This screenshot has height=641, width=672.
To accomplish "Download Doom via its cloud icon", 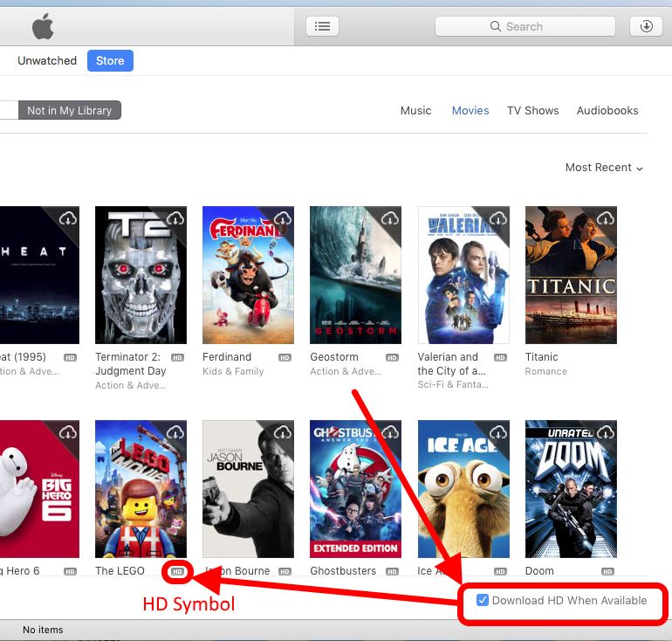I will tap(606, 433).
